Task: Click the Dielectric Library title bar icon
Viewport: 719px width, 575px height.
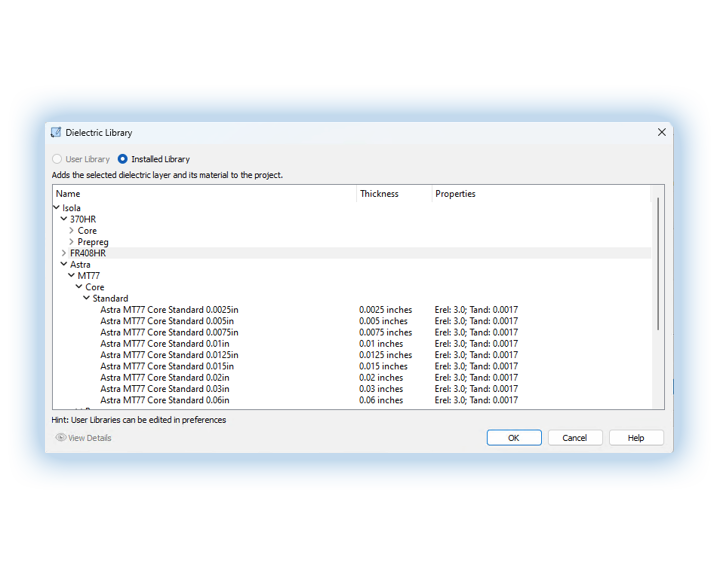Action: [56, 132]
